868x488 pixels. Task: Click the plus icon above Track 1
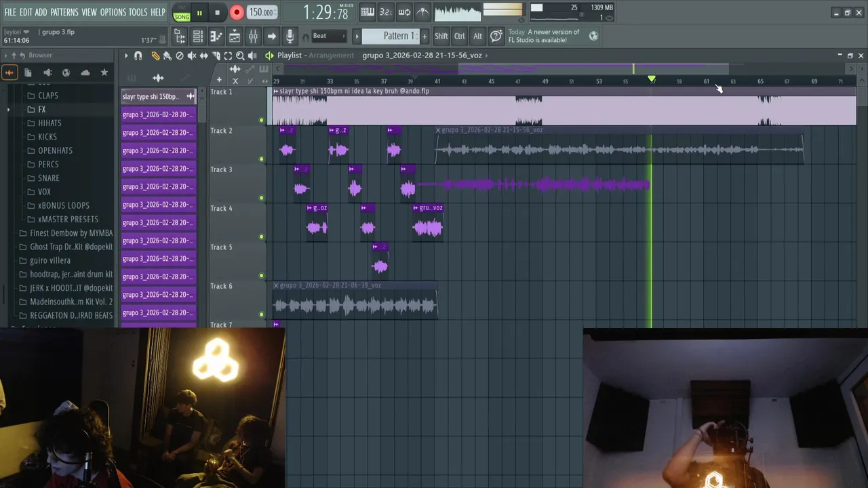(218, 81)
